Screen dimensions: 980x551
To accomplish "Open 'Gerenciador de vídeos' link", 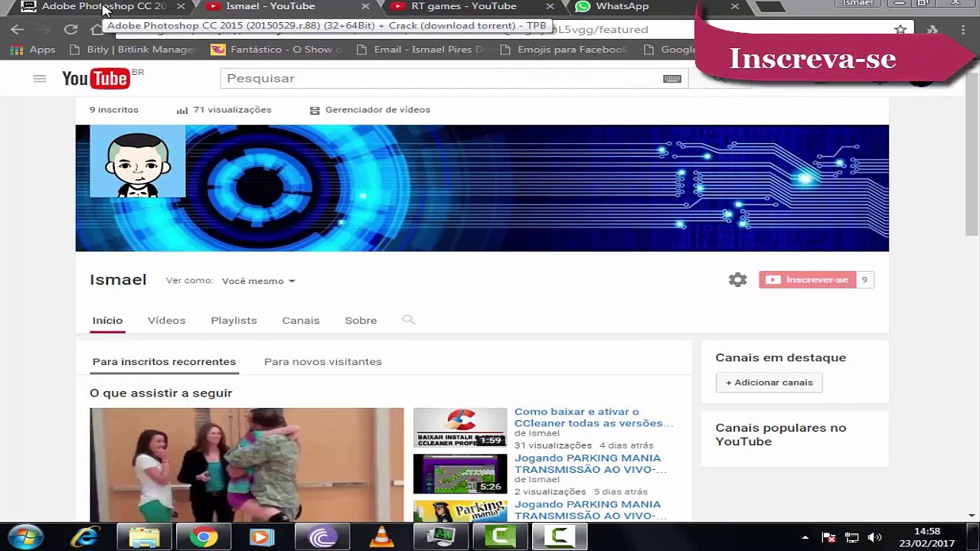I will click(x=370, y=110).
